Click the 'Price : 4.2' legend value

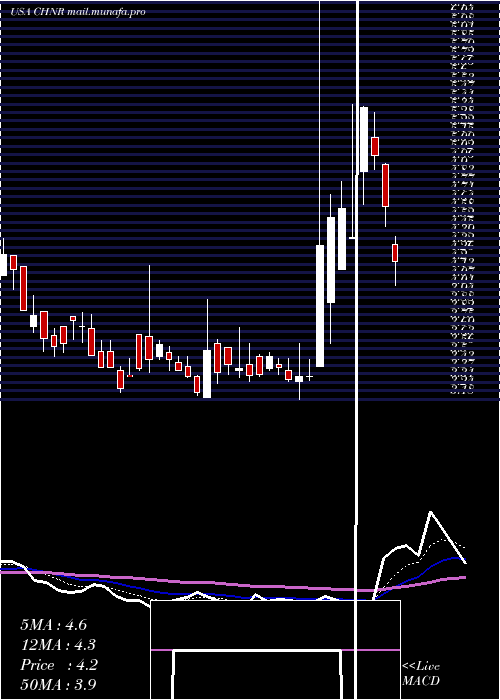tap(59, 665)
